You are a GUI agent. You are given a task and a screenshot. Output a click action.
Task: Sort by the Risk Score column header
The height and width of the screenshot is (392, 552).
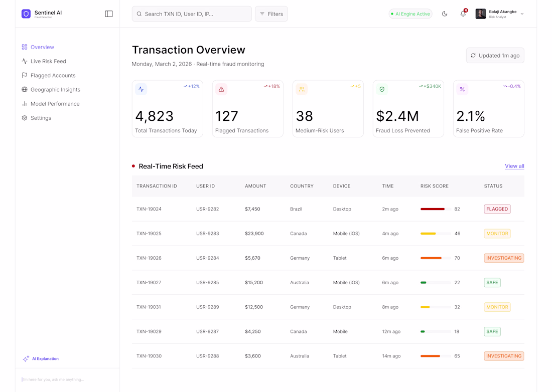435,186
